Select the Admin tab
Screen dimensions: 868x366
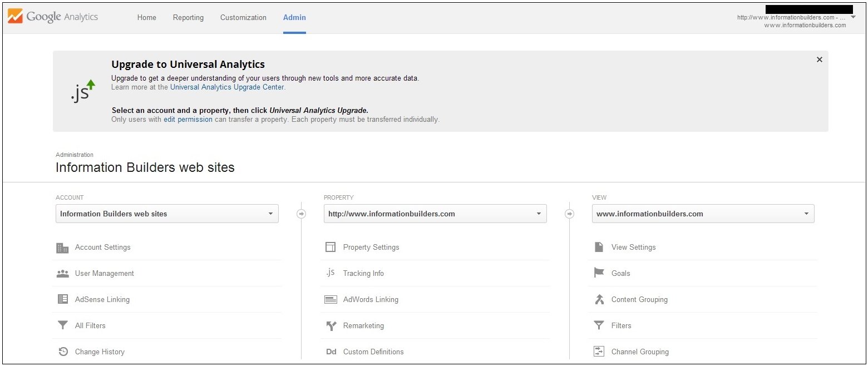click(x=294, y=17)
